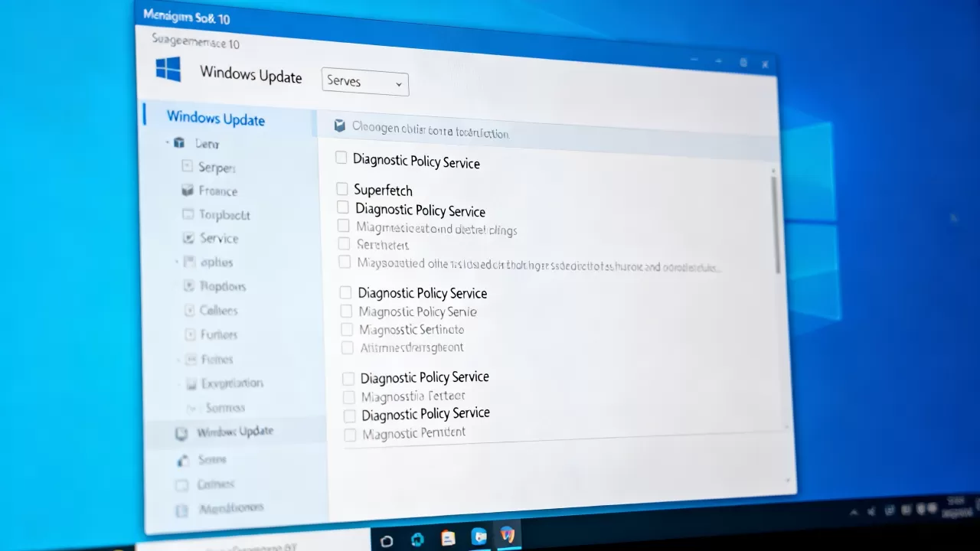Open the Serves dropdown

[365, 82]
